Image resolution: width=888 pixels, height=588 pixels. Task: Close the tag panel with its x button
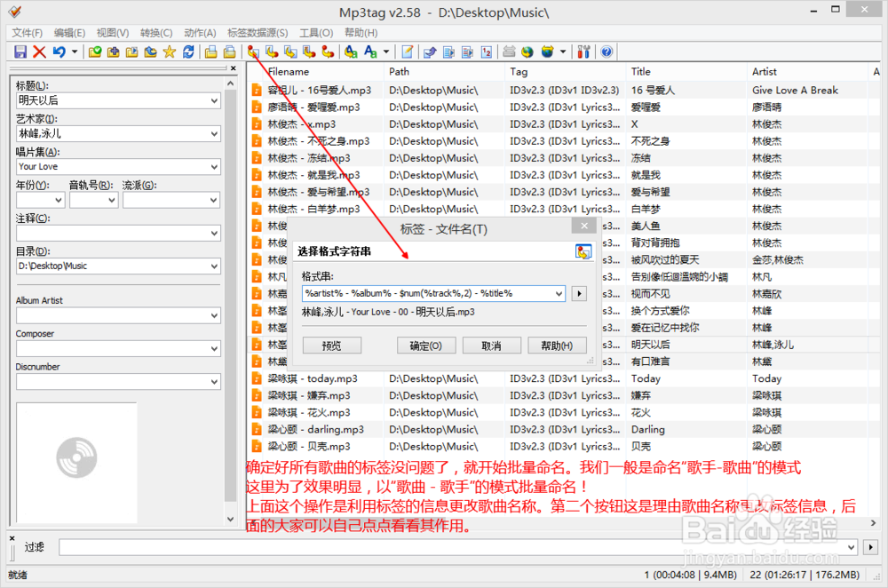pos(234,68)
